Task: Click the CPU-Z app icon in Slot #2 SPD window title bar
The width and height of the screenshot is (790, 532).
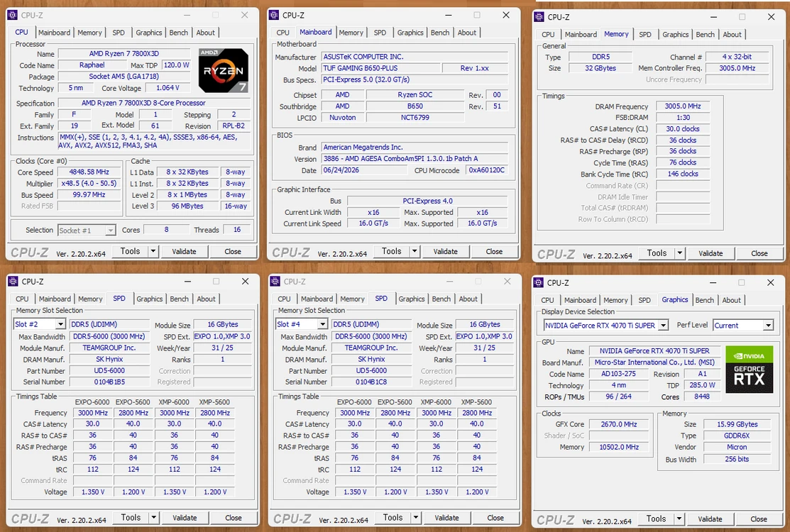Action: (13, 282)
